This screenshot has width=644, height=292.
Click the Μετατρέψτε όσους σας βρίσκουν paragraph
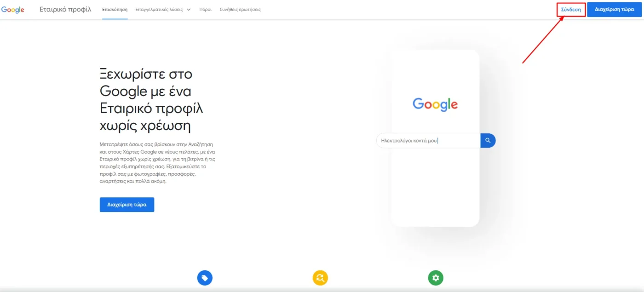tap(157, 163)
